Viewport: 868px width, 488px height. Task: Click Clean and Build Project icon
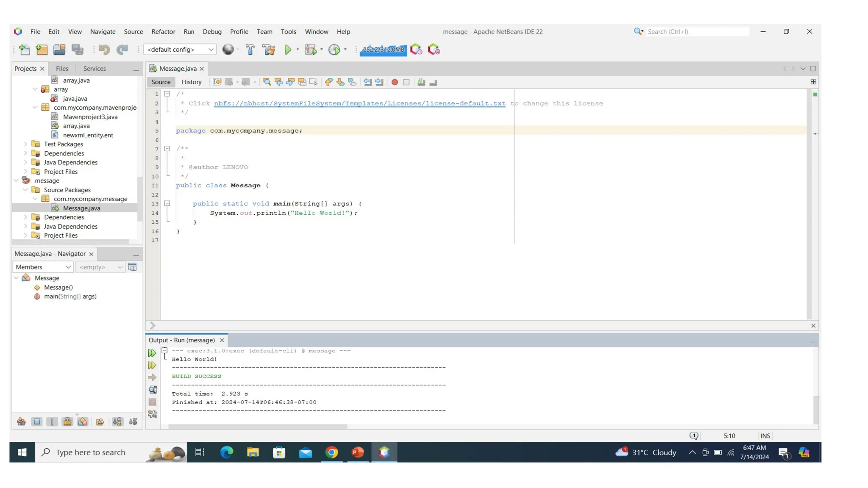(269, 50)
